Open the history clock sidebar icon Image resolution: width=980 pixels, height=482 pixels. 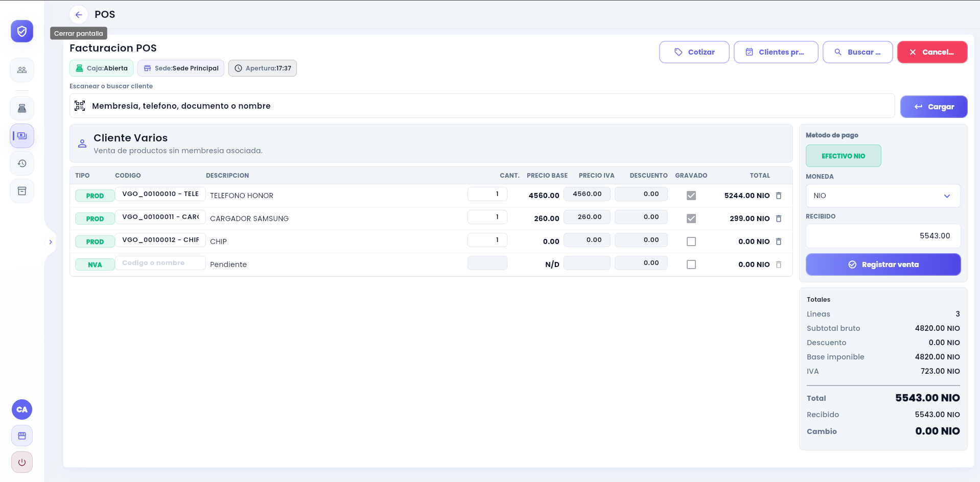point(22,163)
